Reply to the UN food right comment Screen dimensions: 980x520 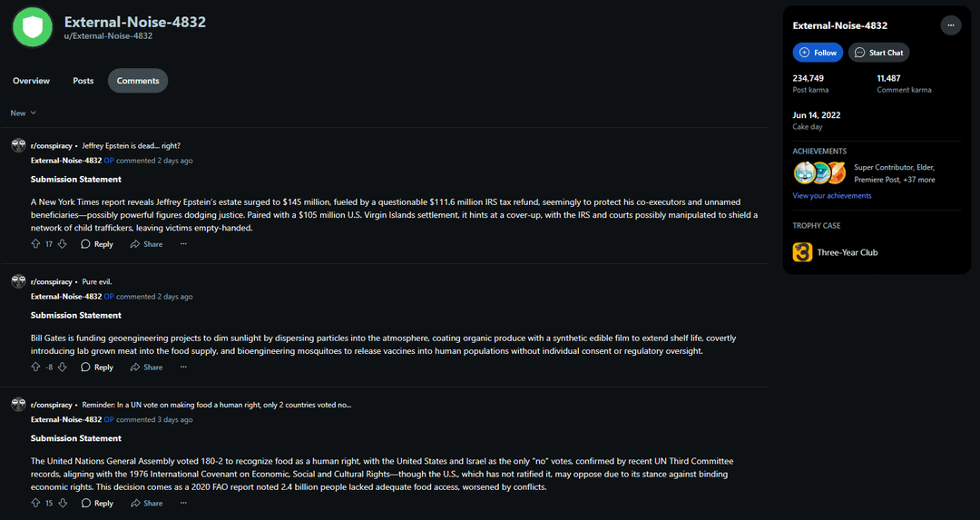click(97, 503)
